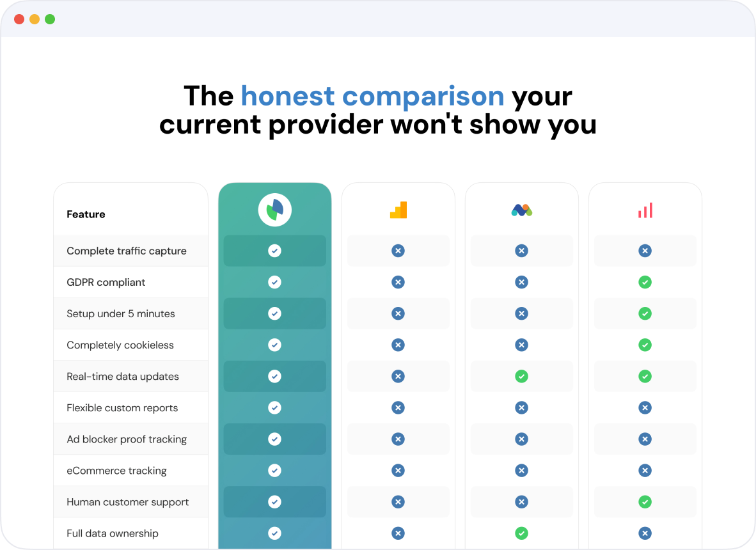Image resolution: width=756 pixels, height=550 pixels.
Task: Click the blue Matomo wave logo
Action: 522,210
